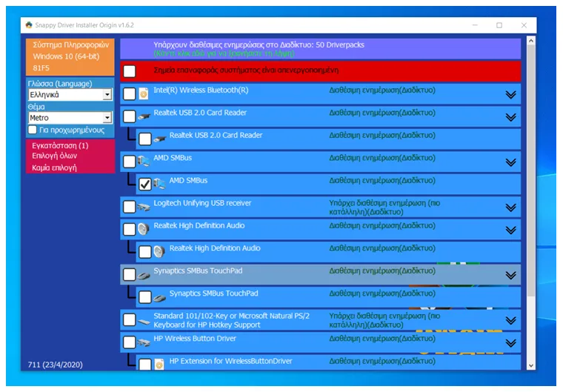Expand the HP Wireless Button Driver chevron
563x392 pixels.
[x=510, y=343]
